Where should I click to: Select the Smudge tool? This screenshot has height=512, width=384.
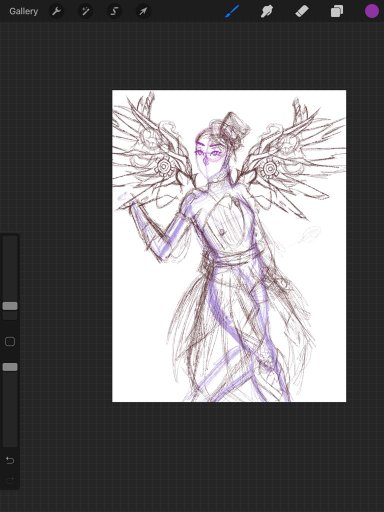[x=267, y=12]
